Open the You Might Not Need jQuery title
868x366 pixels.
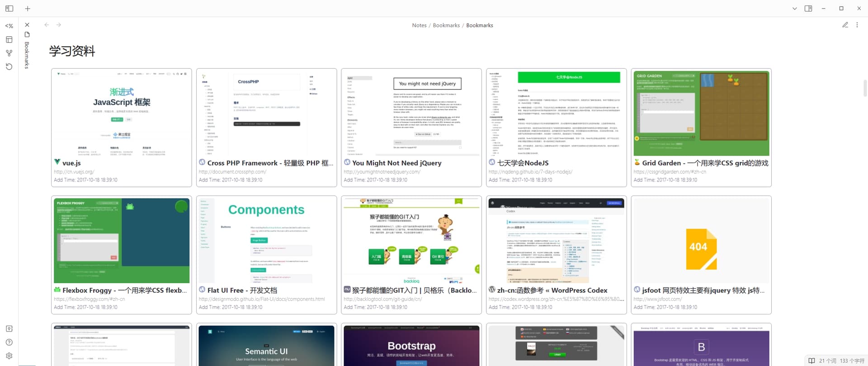tap(396, 163)
